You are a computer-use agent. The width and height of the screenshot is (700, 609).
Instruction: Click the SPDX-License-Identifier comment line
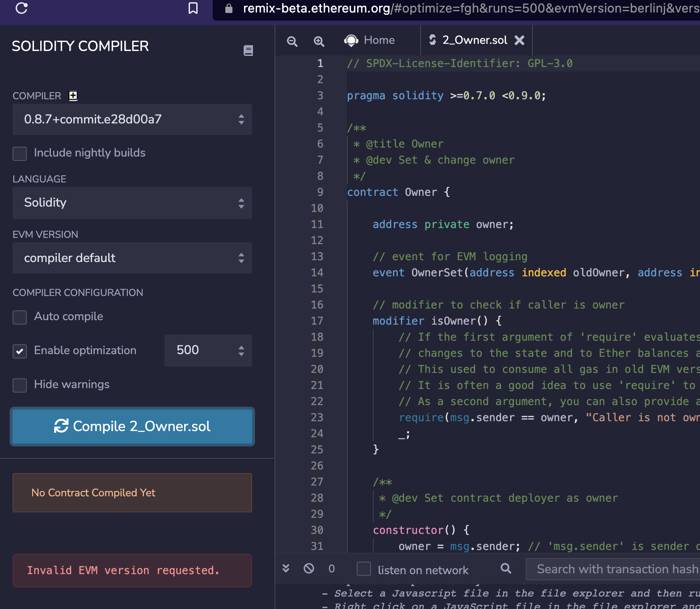point(460,63)
